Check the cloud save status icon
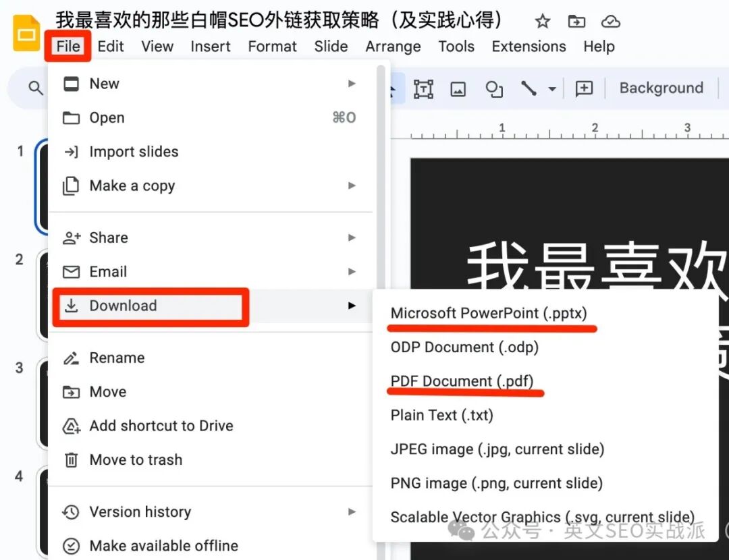This screenshot has height=560, width=729. coord(610,22)
